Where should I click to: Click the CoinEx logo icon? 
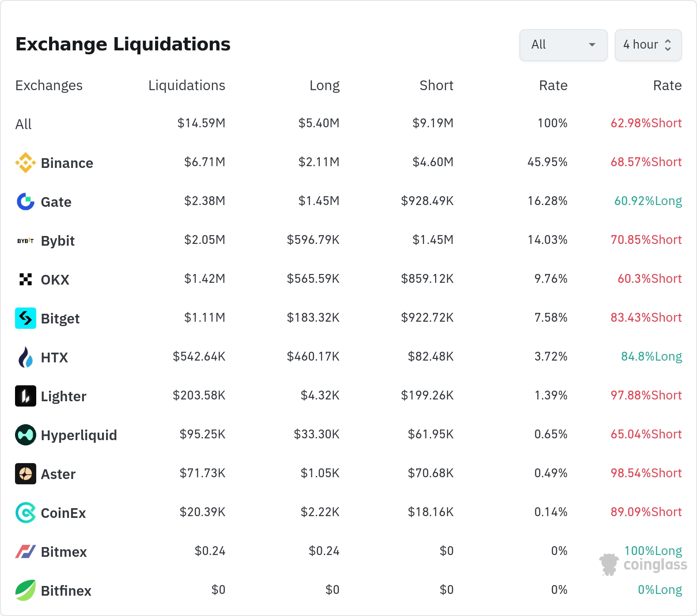(x=26, y=513)
